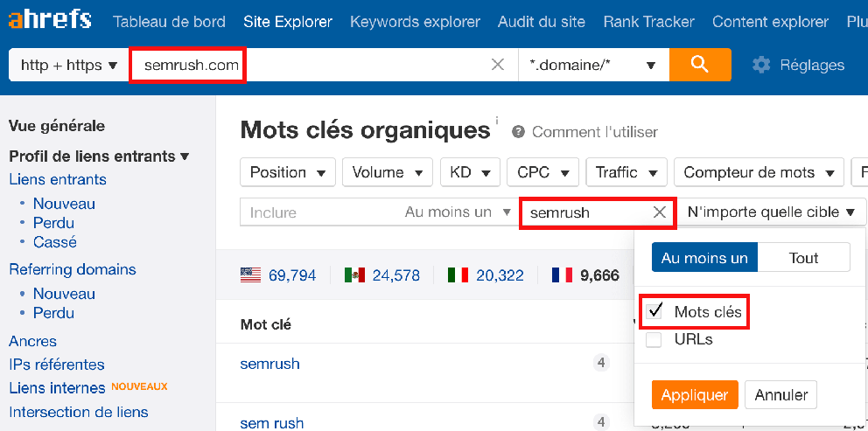The width and height of the screenshot is (868, 431).
Task: Click the Appliquer button
Action: (695, 395)
